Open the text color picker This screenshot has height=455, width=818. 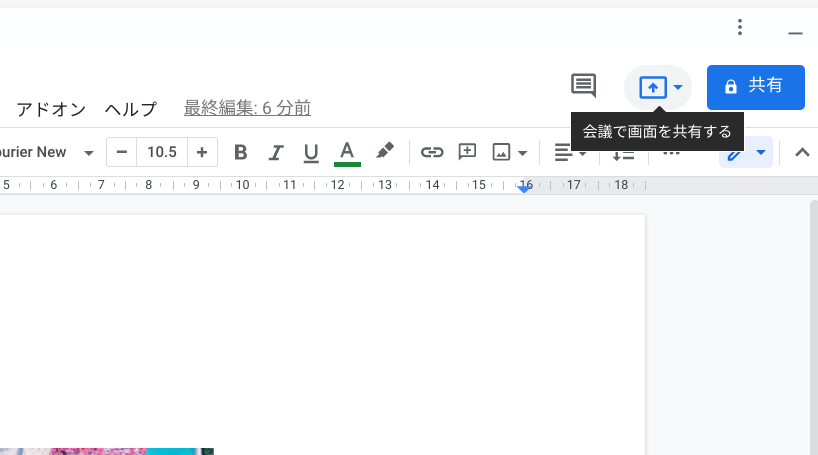[347, 153]
